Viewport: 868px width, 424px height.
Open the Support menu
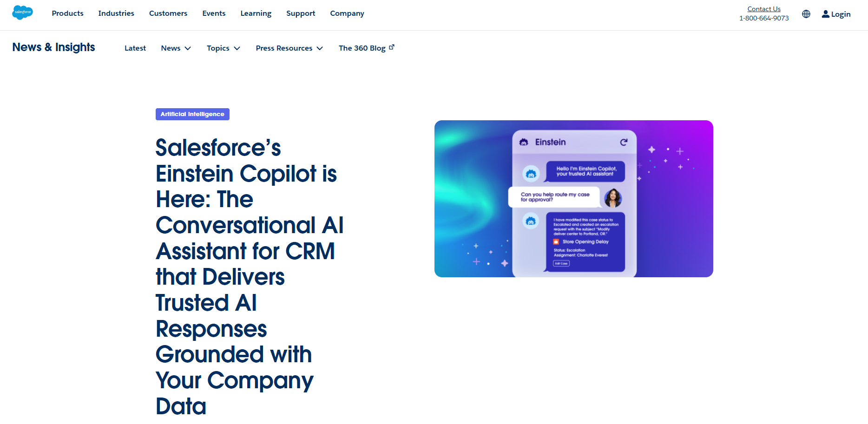(x=301, y=13)
